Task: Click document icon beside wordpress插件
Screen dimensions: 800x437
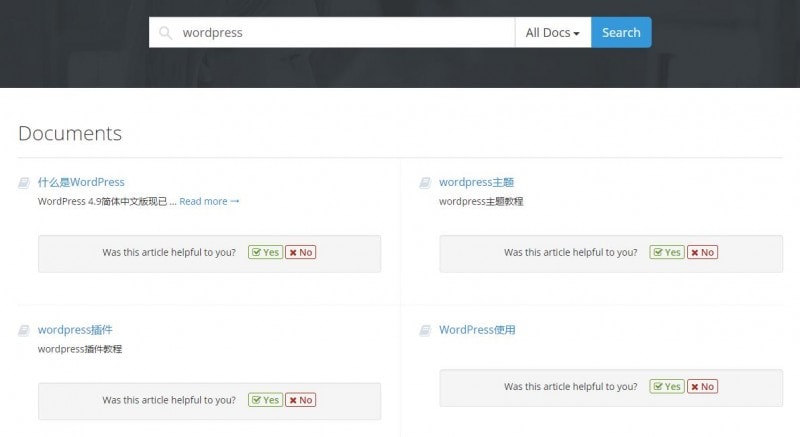Action: [x=24, y=330]
